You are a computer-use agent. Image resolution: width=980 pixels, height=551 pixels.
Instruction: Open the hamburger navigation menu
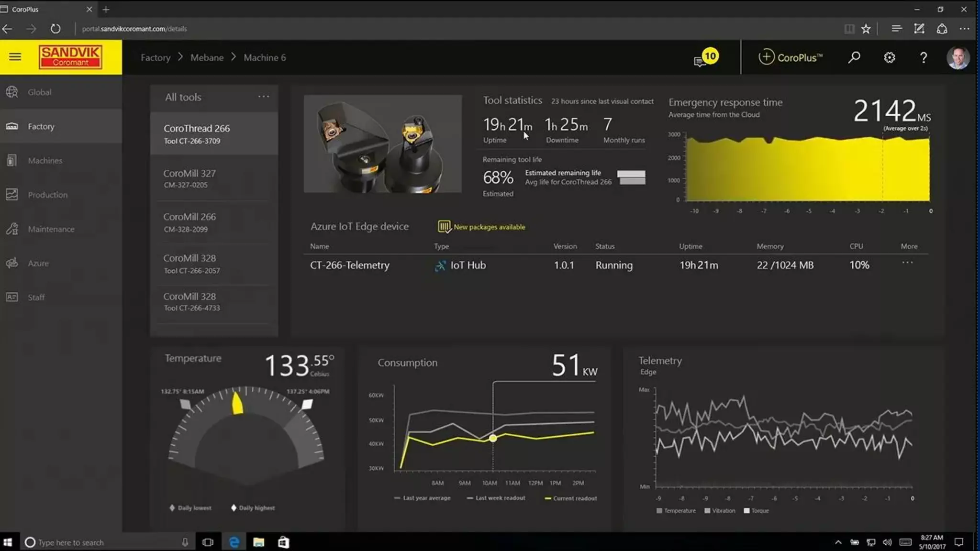tap(15, 57)
